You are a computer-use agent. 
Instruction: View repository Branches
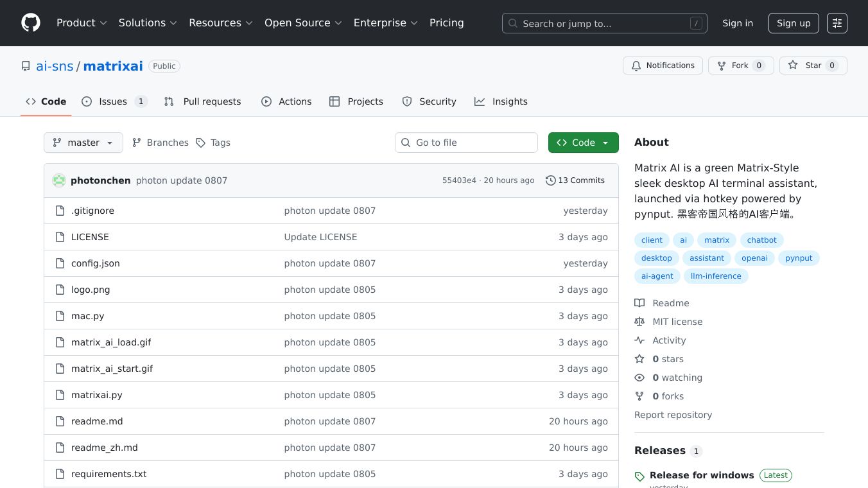(x=161, y=143)
